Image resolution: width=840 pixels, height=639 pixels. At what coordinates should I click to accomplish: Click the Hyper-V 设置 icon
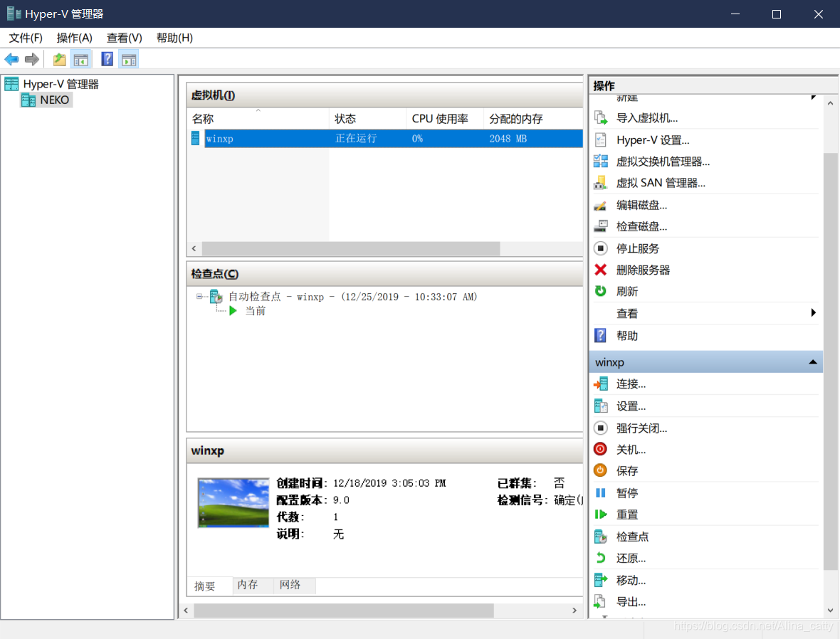(601, 139)
